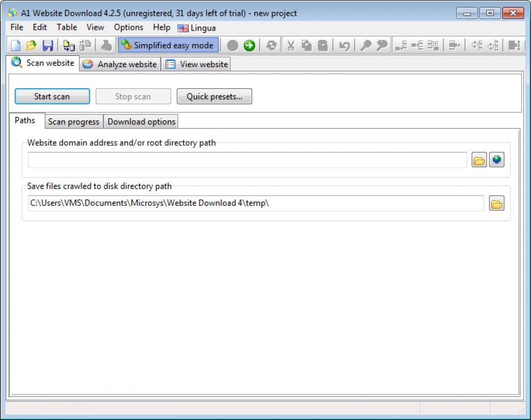
Task: Select the Download options sub-tab
Action: click(x=141, y=122)
